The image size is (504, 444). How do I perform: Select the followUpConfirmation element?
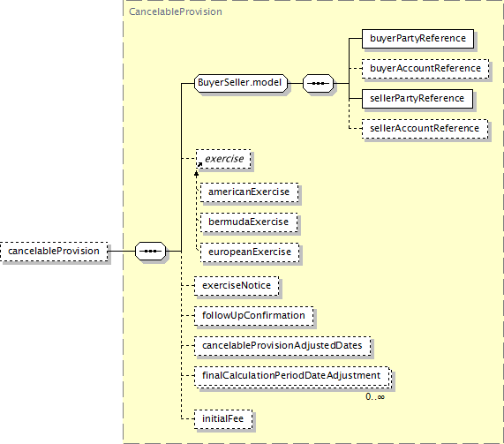(253, 316)
